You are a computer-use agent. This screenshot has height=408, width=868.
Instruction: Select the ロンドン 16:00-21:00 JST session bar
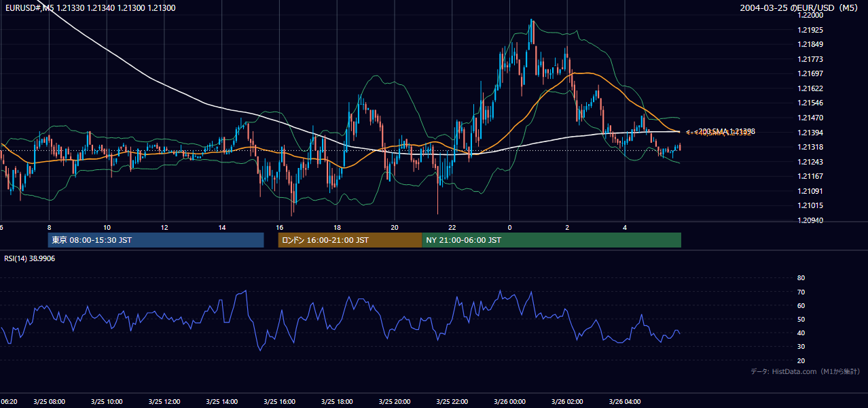350,240
